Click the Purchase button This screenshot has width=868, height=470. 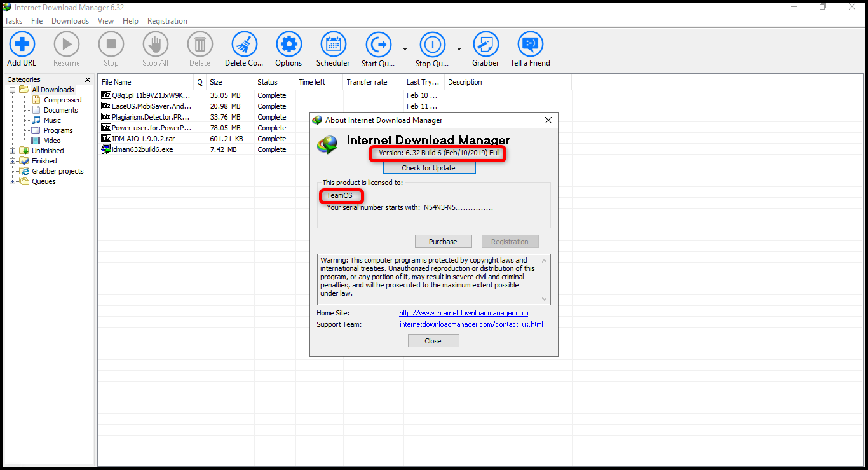443,242
